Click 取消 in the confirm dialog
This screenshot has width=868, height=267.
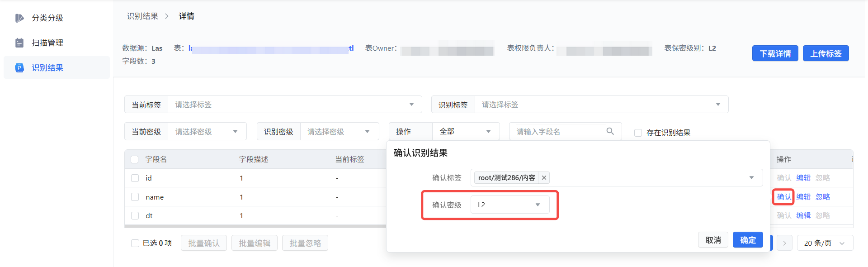(713, 240)
